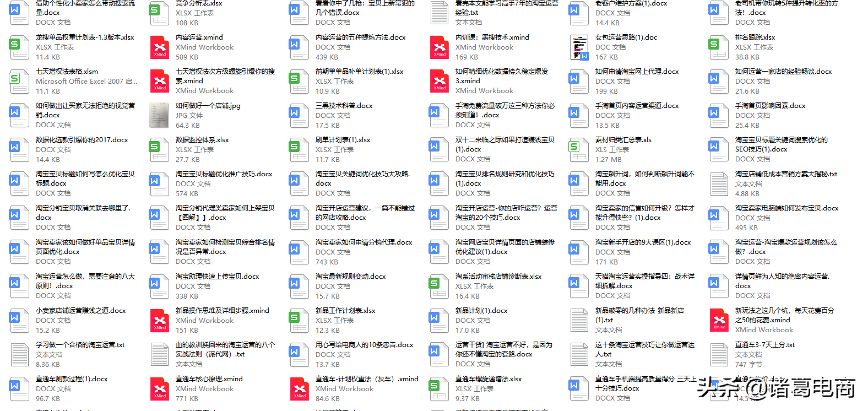Image resolution: width=868 pixels, height=411 pixels.
Task: Click the file name 淘宝飙升词，如何判断飙升词能不能用.docx
Action: [x=645, y=179]
